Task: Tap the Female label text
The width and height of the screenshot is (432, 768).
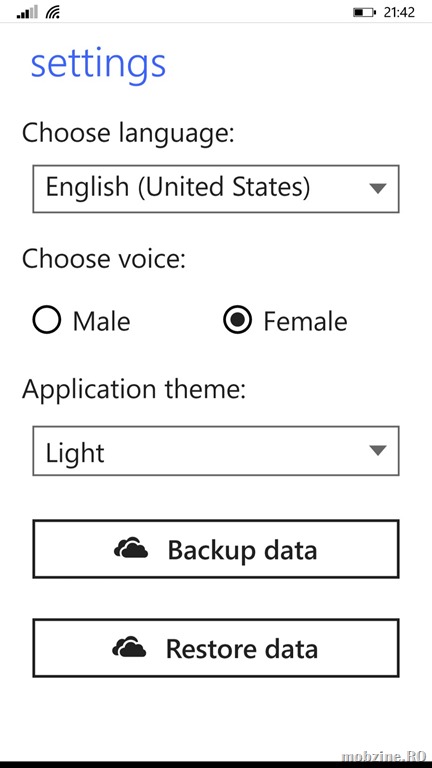Action: [306, 321]
